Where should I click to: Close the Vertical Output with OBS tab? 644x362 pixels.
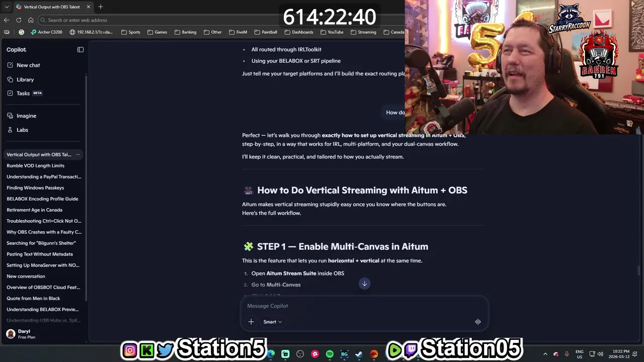[x=89, y=7]
